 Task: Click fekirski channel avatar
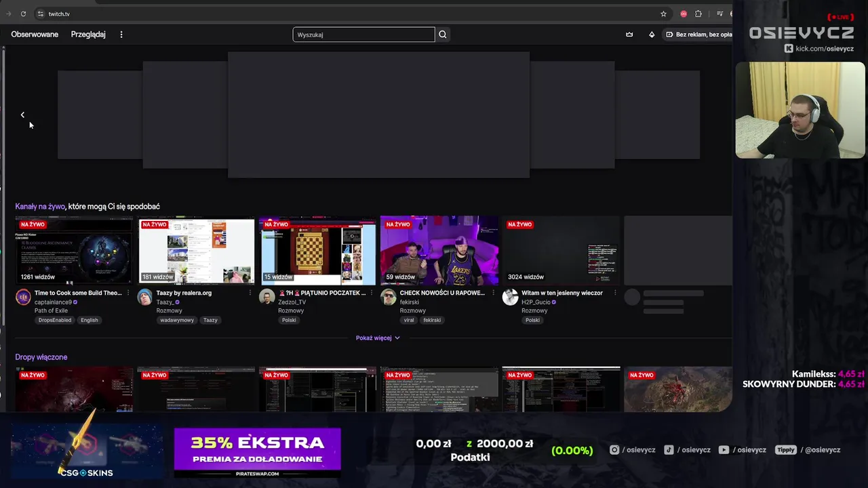pos(388,297)
